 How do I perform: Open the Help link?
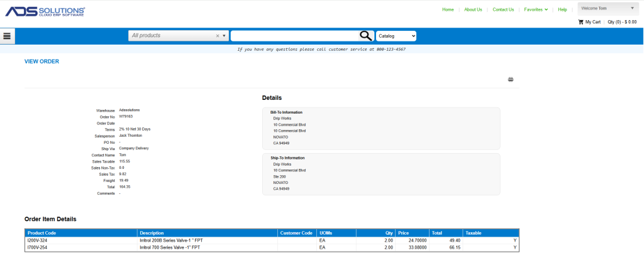[562, 10]
